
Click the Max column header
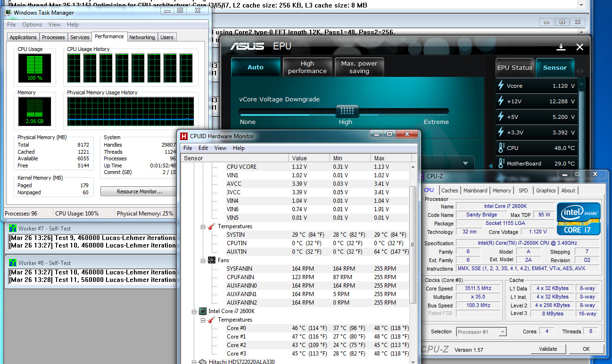tap(390, 158)
